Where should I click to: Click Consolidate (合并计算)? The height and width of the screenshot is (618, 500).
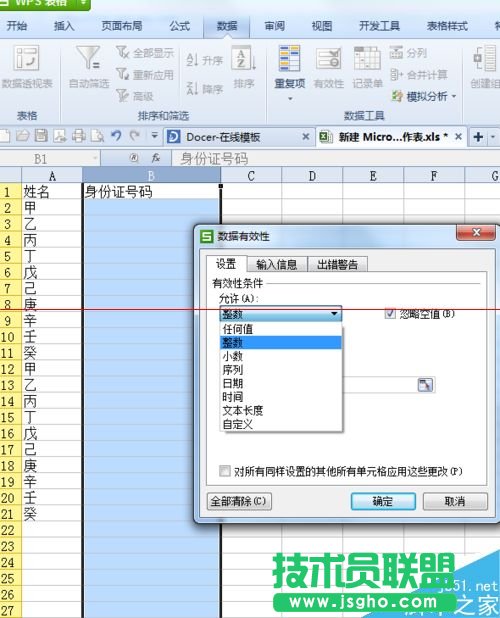pos(419,74)
